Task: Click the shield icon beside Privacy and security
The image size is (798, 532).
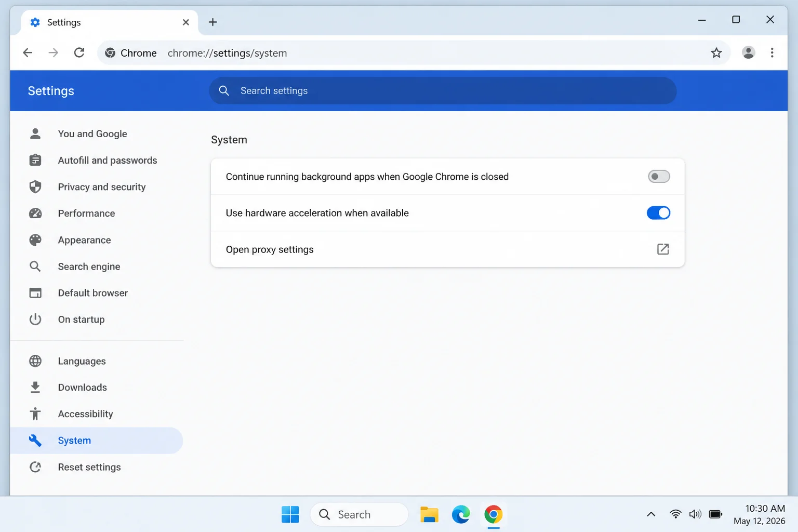Action: (35, 187)
